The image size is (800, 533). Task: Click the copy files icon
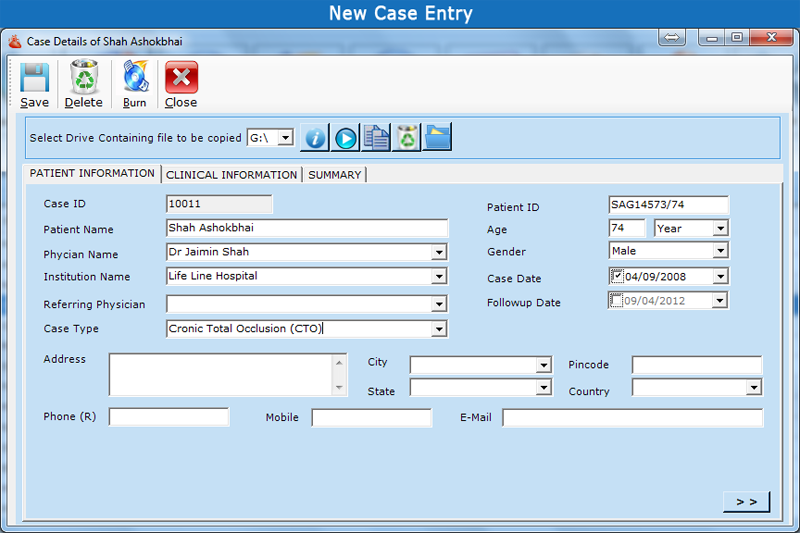(376, 138)
